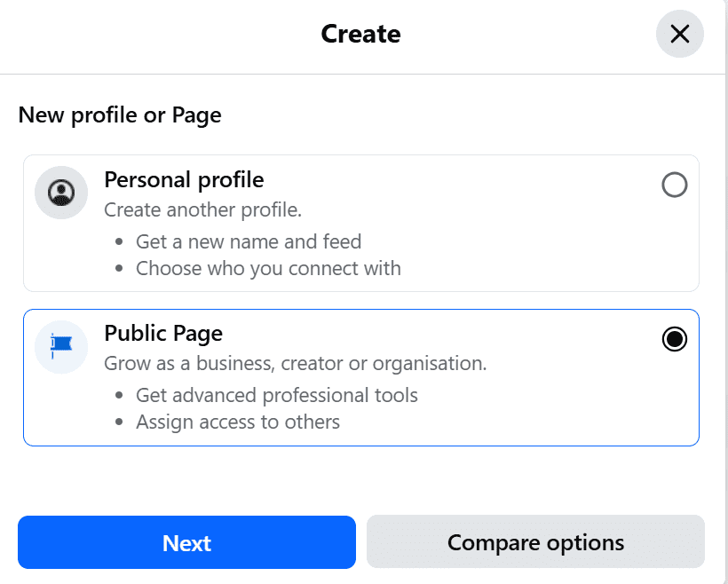Screen dimensions: 728x584
Task: Select the Personal profile radio button
Action: pyautogui.click(x=675, y=185)
